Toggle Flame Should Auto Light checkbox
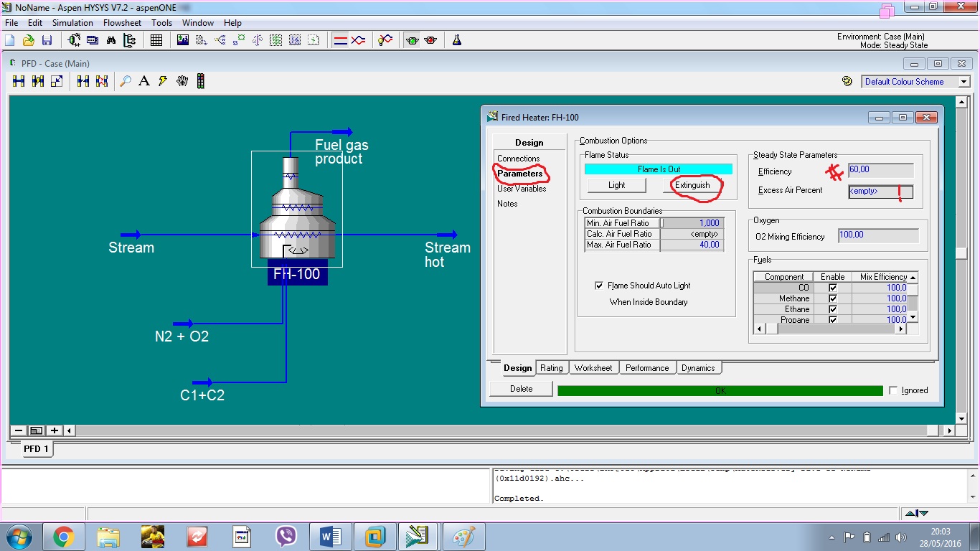The image size is (980, 551). click(x=599, y=286)
